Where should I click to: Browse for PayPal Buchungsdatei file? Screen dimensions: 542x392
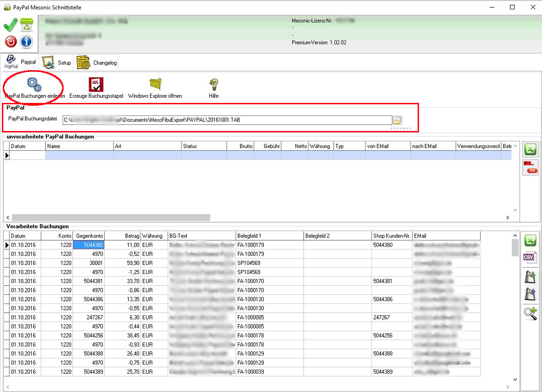[x=397, y=120]
